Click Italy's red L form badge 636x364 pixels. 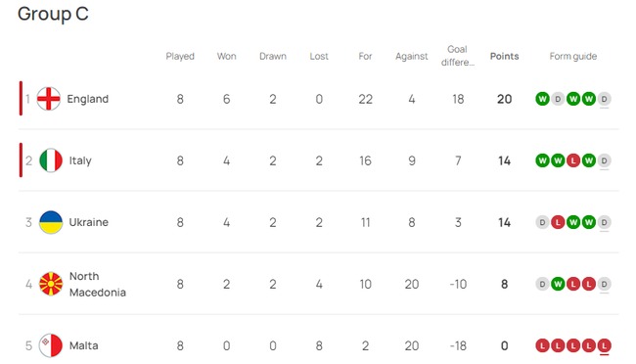click(573, 160)
